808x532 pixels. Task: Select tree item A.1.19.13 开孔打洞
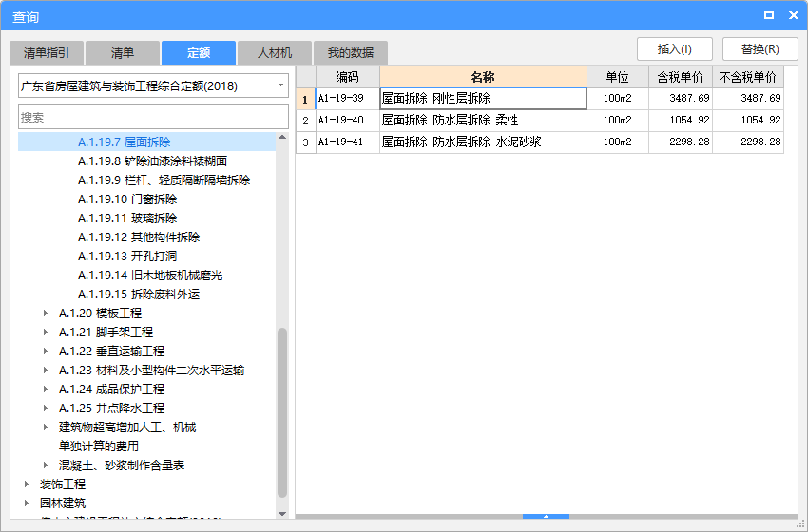127,256
